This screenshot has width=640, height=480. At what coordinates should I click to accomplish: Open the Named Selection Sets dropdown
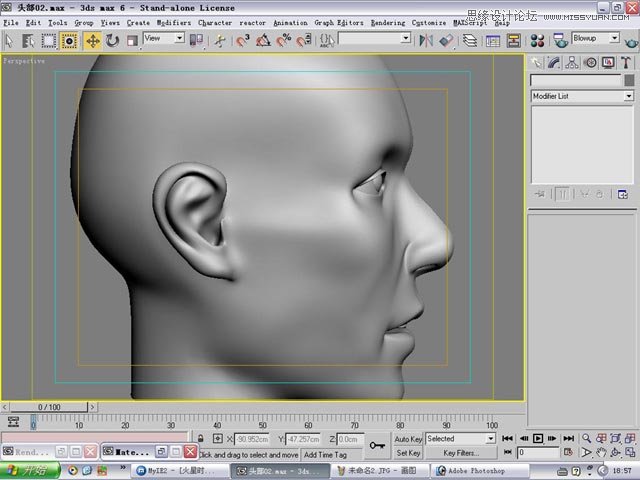coord(374,38)
